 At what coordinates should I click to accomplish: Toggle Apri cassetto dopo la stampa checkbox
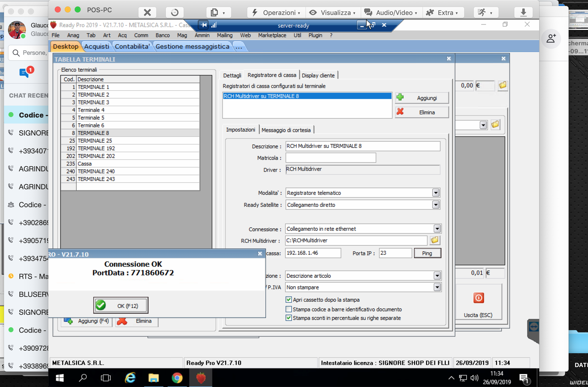[289, 300]
